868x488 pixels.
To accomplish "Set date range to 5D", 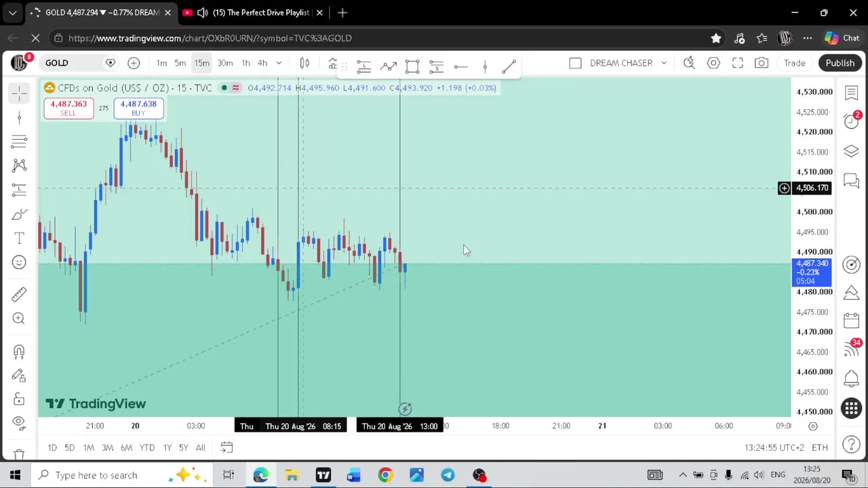I will (x=69, y=447).
